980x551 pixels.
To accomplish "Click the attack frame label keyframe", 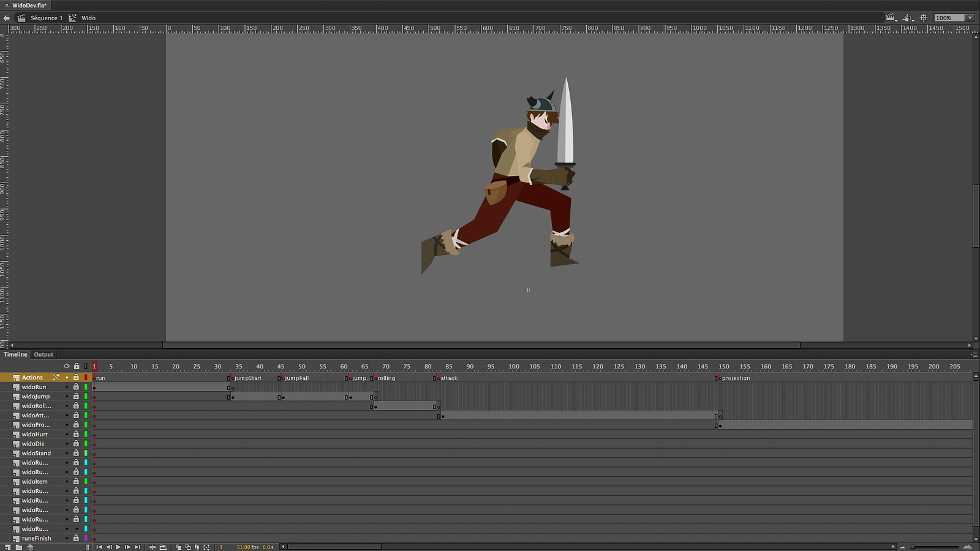I will pyautogui.click(x=439, y=378).
